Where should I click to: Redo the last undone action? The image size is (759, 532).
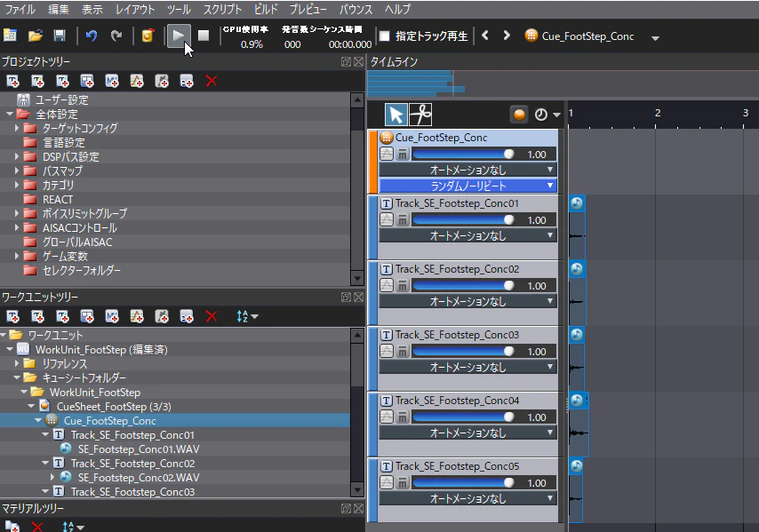[116, 36]
